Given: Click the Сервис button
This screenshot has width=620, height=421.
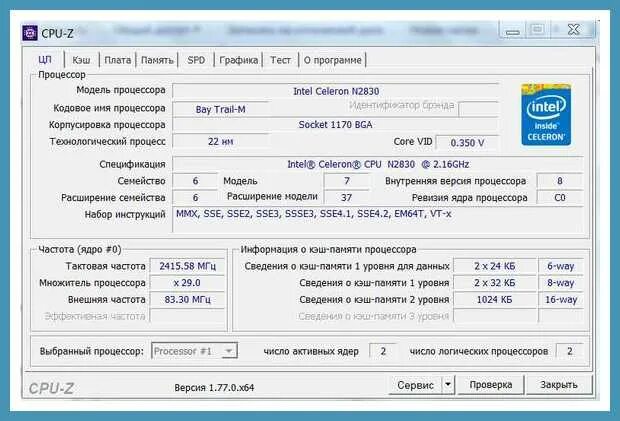Looking at the screenshot, I should click(415, 385).
